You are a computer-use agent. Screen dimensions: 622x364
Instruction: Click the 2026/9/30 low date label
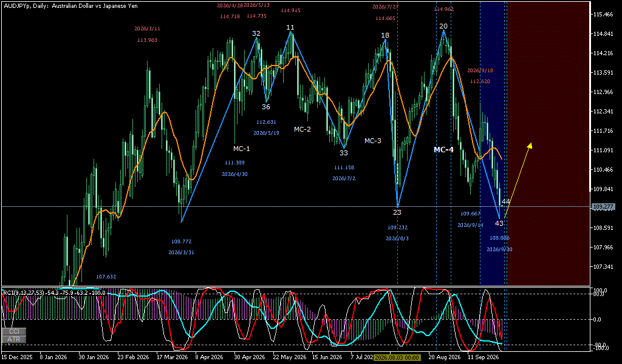pyautogui.click(x=499, y=249)
